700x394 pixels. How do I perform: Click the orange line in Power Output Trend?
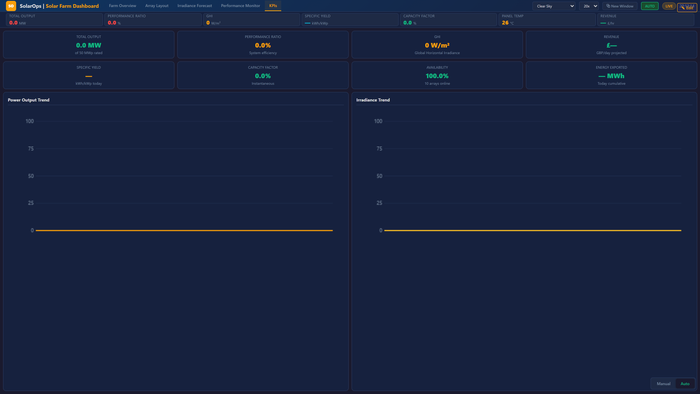click(184, 230)
